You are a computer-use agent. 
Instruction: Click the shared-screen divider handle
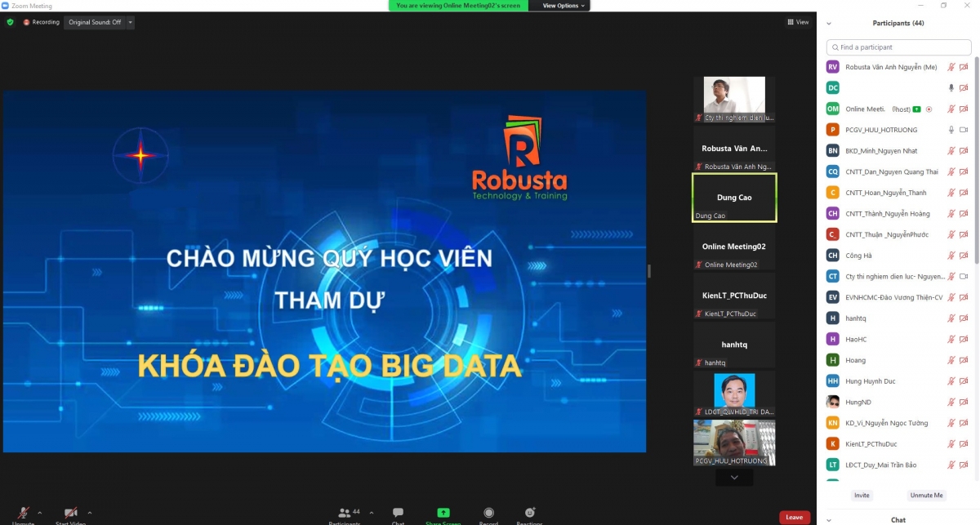[x=649, y=270]
